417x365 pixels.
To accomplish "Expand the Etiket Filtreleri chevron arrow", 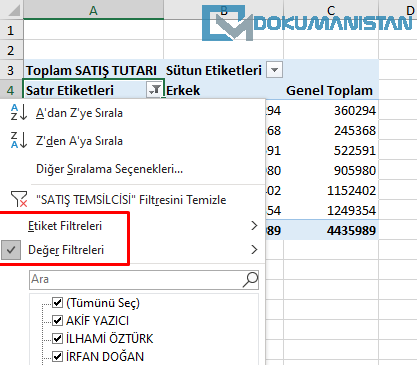I will 254,226.
